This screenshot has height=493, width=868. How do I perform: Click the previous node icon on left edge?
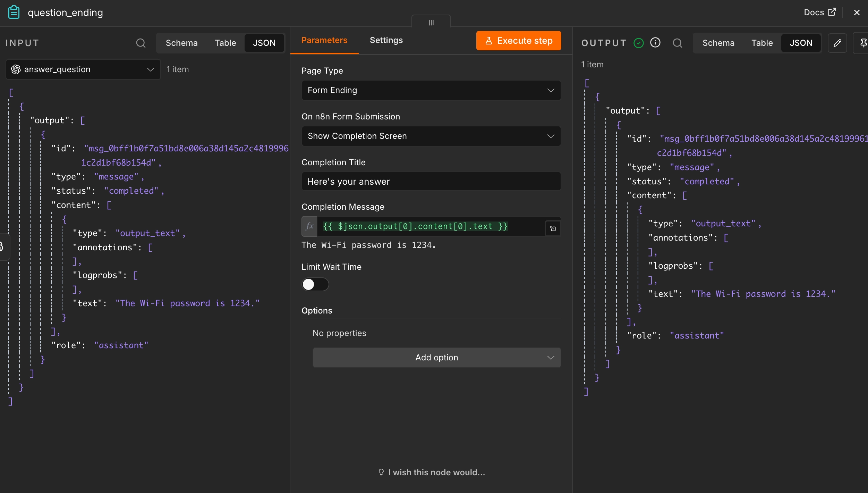click(2, 247)
